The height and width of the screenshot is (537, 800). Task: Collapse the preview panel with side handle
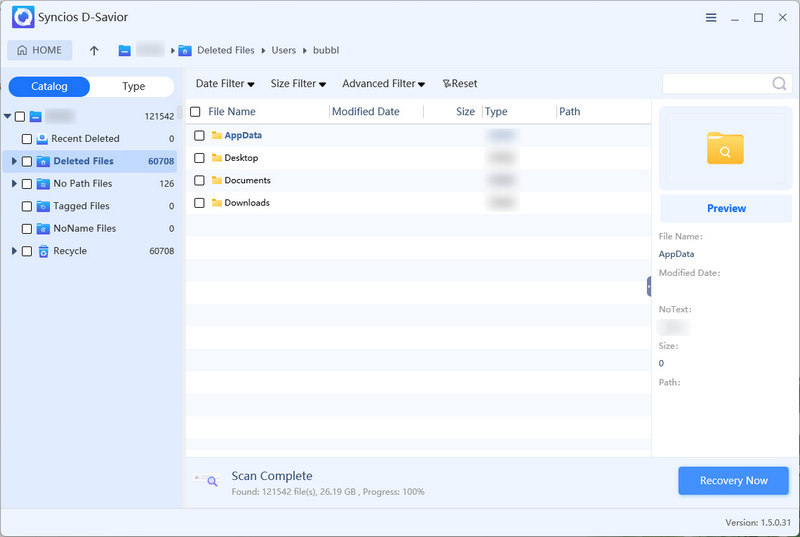(x=649, y=287)
